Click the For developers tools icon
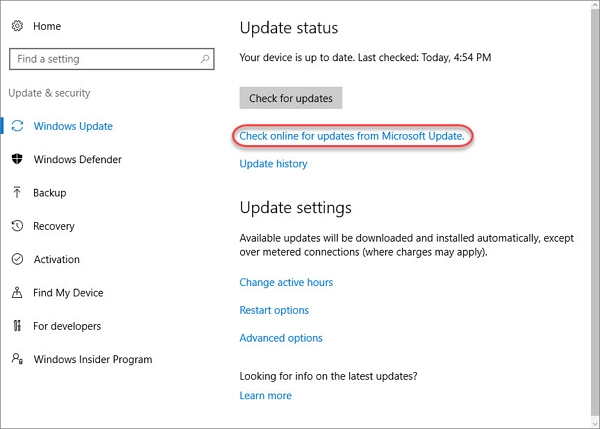This screenshot has height=429, width=600. 17,326
